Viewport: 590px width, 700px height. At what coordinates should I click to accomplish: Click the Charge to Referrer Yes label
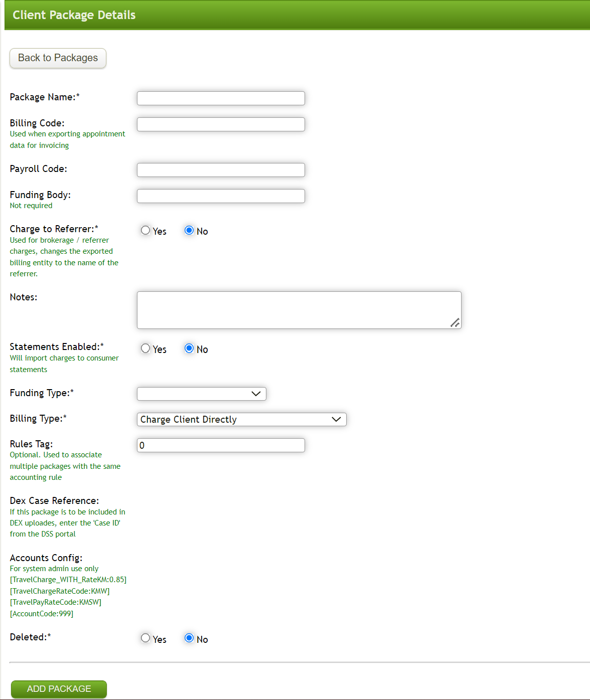click(159, 231)
